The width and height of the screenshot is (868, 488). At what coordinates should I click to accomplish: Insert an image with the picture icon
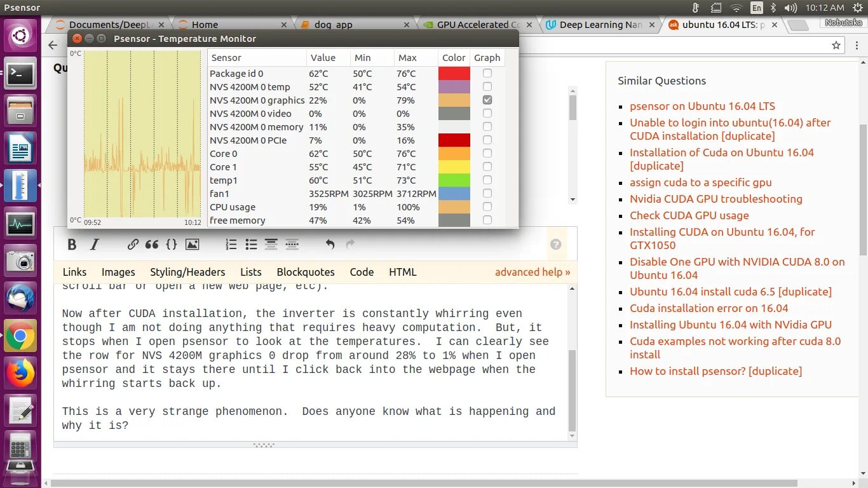(192, 245)
